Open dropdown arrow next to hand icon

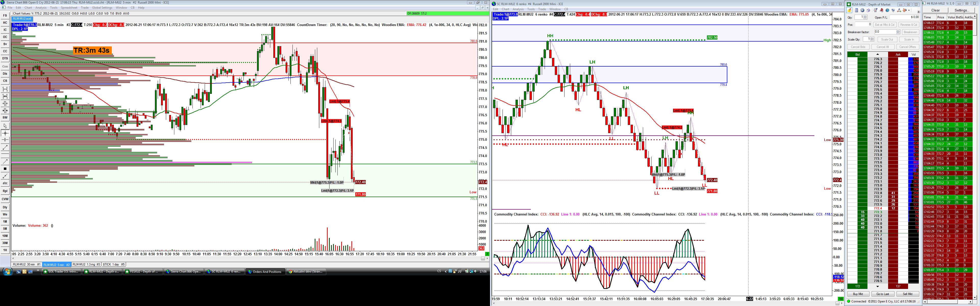[909, 10]
